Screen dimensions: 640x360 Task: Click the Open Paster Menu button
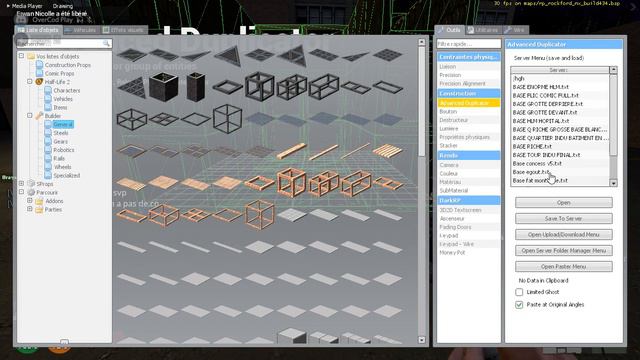click(563, 266)
